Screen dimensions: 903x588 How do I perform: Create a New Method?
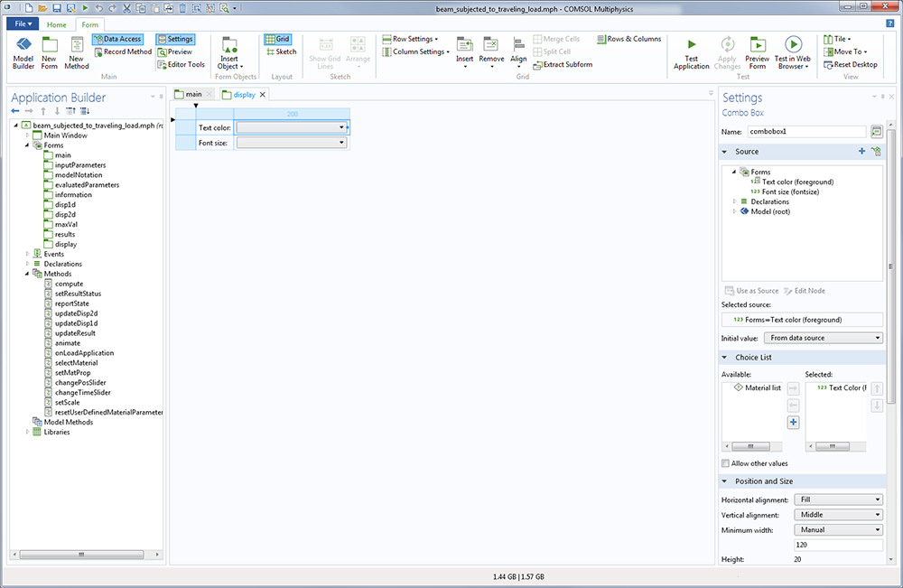(77, 51)
